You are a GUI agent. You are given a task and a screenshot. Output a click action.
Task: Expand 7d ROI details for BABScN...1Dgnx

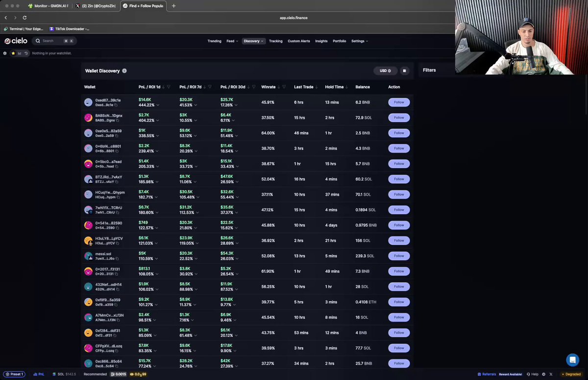(x=196, y=120)
